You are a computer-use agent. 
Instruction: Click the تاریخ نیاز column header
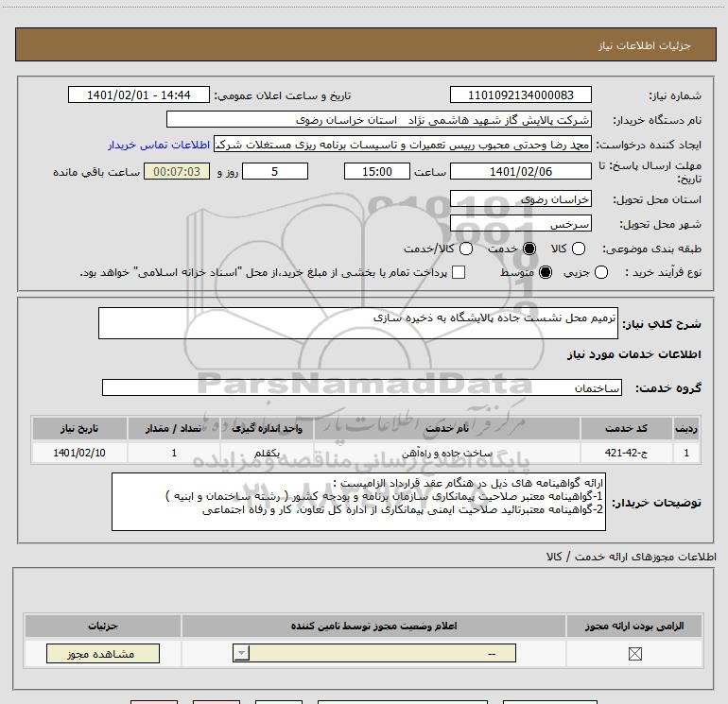pos(79,428)
